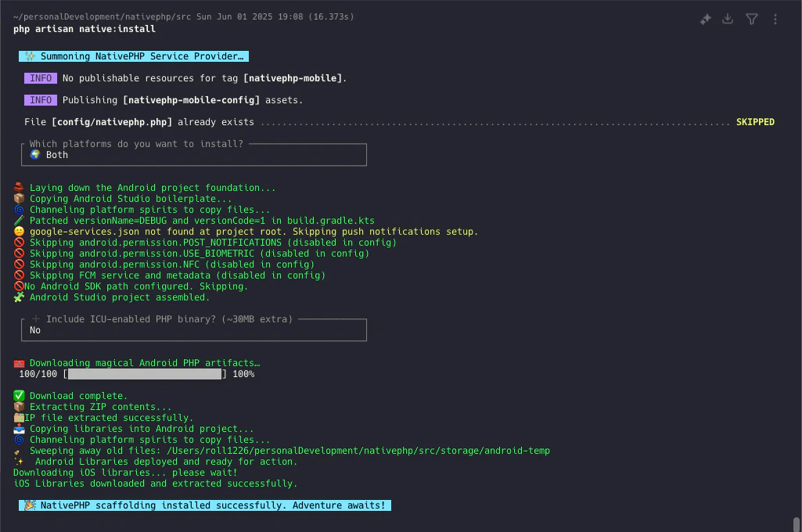
Task: Click the 'NativePHP scaffolding installed successfully' banner
Action: point(205,505)
